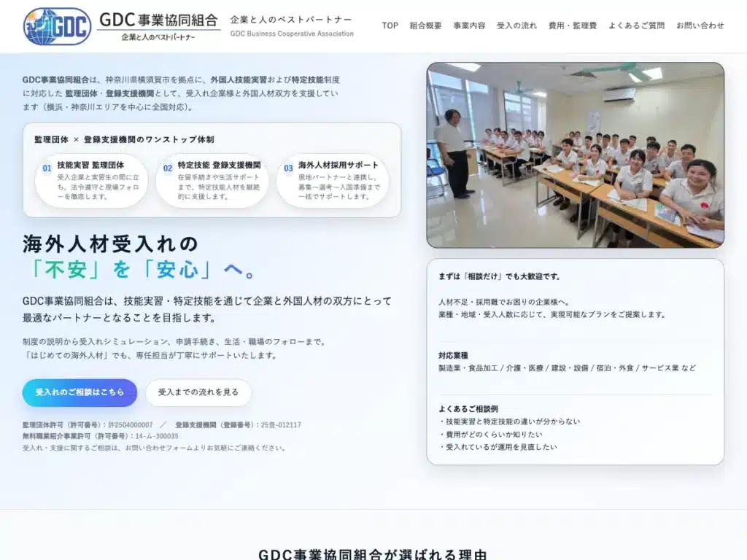Click 技能実習と特定技能の違いが分からない item
747x560 pixels.
[x=510, y=421]
